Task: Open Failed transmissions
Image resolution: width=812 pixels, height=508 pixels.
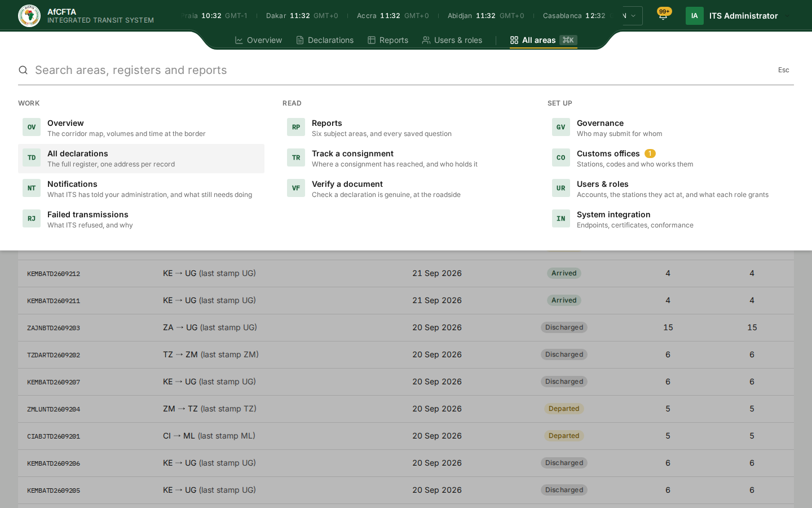Action: pyautogui.click(x=141, y=220)
